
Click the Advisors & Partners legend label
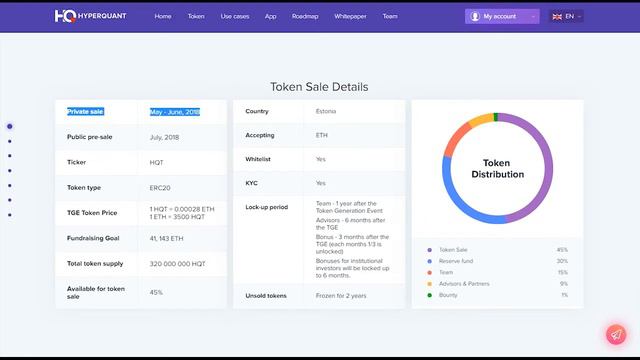464,284
